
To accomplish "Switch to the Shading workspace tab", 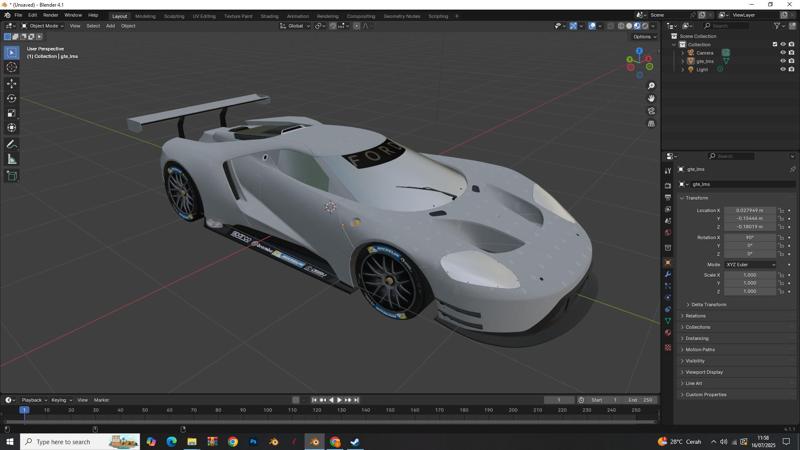I will (x=269, y=16).
